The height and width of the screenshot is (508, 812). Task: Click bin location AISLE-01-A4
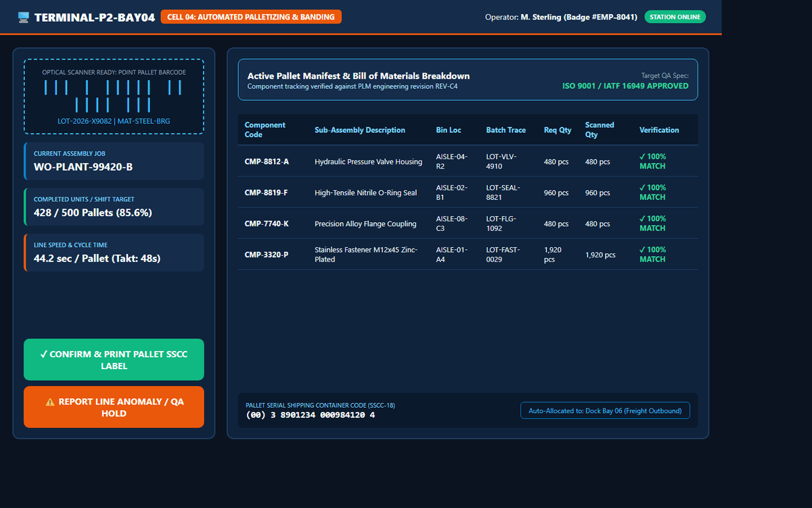[x=452, y=255]
